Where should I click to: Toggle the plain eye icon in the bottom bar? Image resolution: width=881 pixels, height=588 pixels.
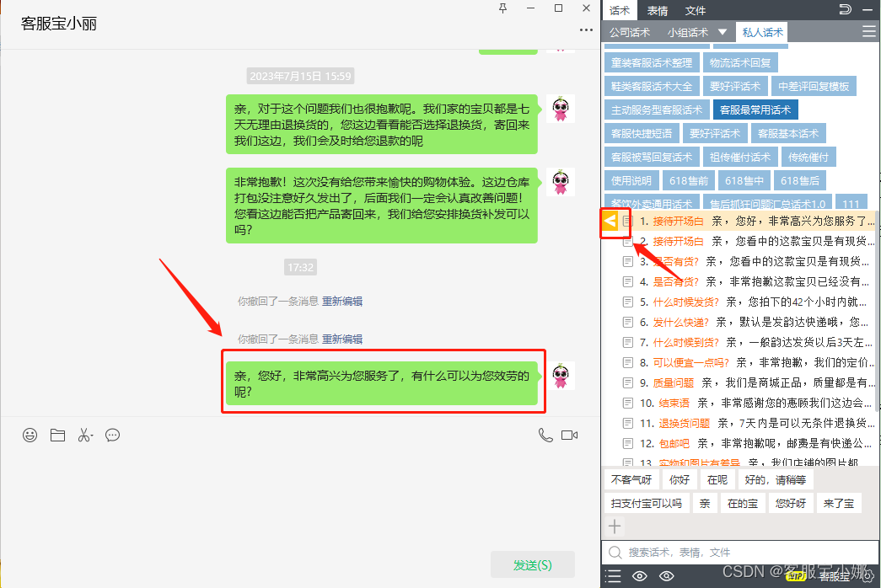tap(639, 576)
